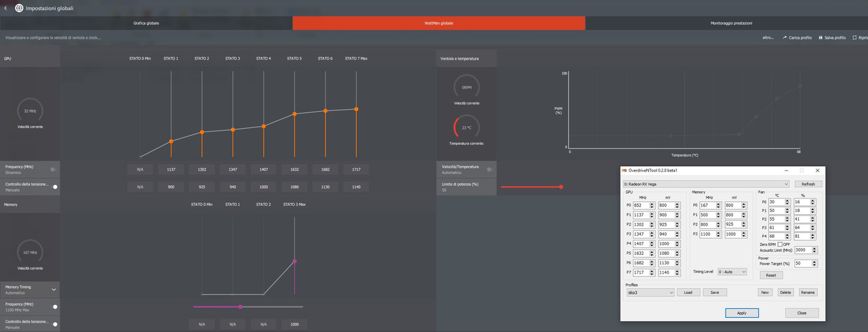Click the memory frequency magenta slider handle
The height and width of the screenshot is (332, 868).
pyautogui.click(x=240, y=307)
